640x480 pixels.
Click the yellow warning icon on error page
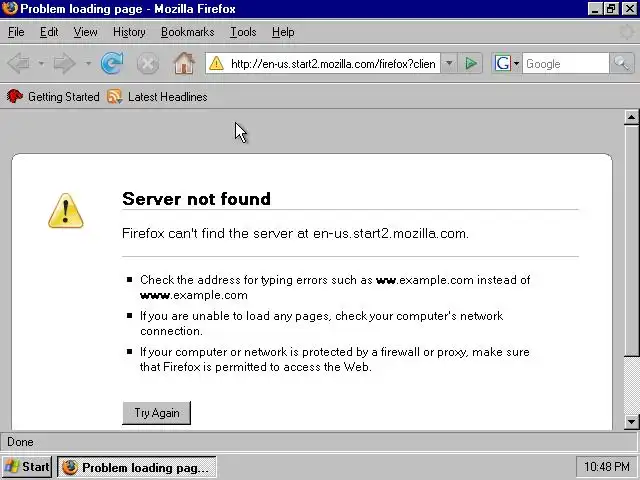[x=66, y=211]
